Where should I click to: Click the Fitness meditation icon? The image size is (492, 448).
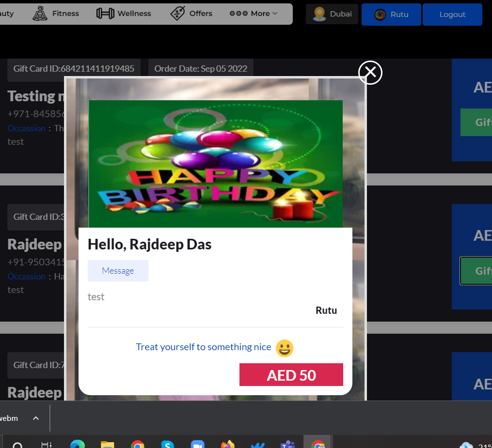point(40,14)
